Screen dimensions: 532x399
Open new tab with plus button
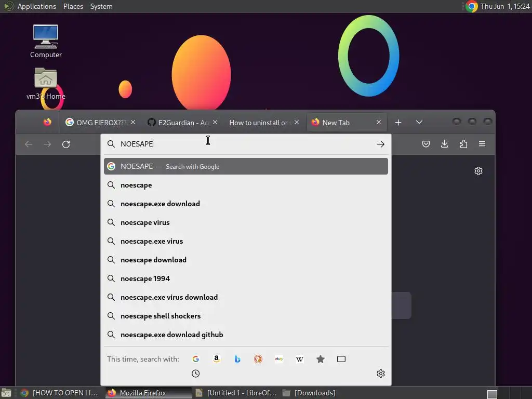coord(398,123)
